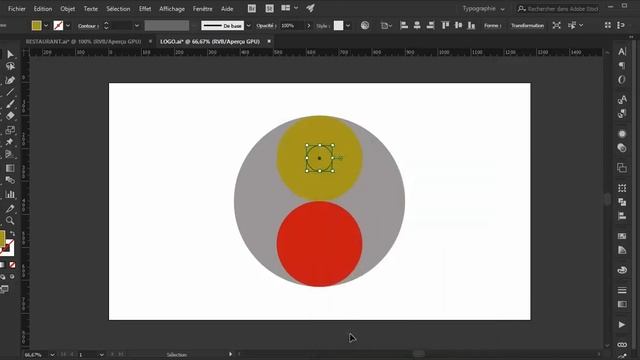
Task: Select the Shape Builder tool
Action: (x=10, y=154)
